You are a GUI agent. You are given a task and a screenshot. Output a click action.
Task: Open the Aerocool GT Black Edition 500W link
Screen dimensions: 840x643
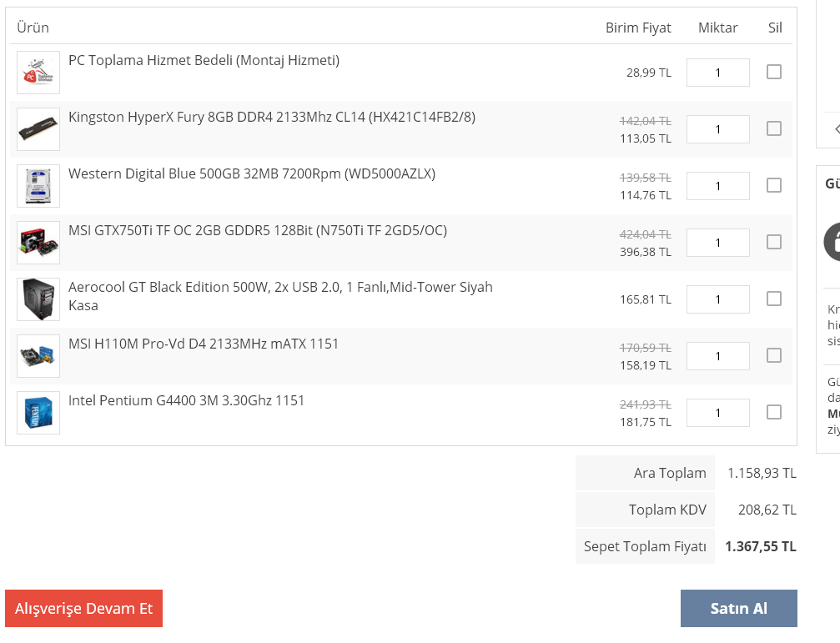point(280,296)
